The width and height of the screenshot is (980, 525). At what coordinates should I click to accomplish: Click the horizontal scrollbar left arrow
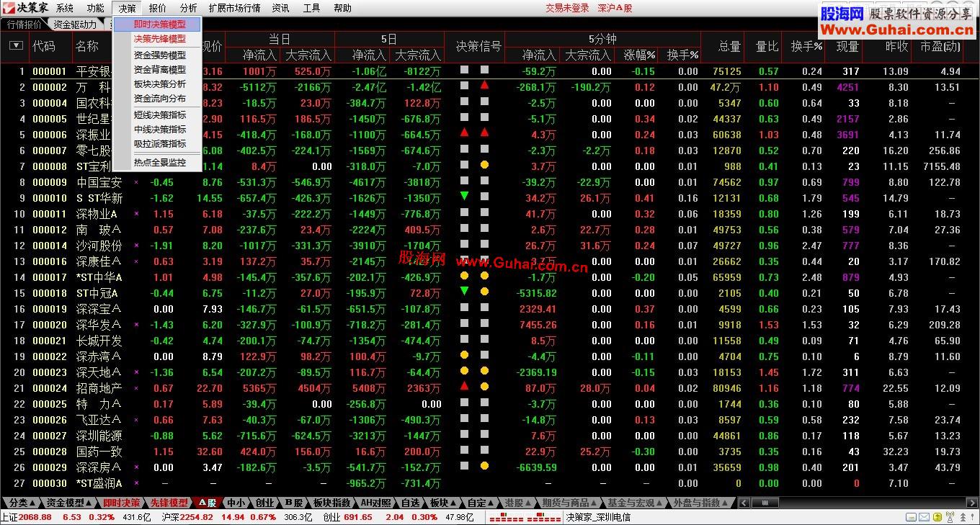(x=744, y=503)
